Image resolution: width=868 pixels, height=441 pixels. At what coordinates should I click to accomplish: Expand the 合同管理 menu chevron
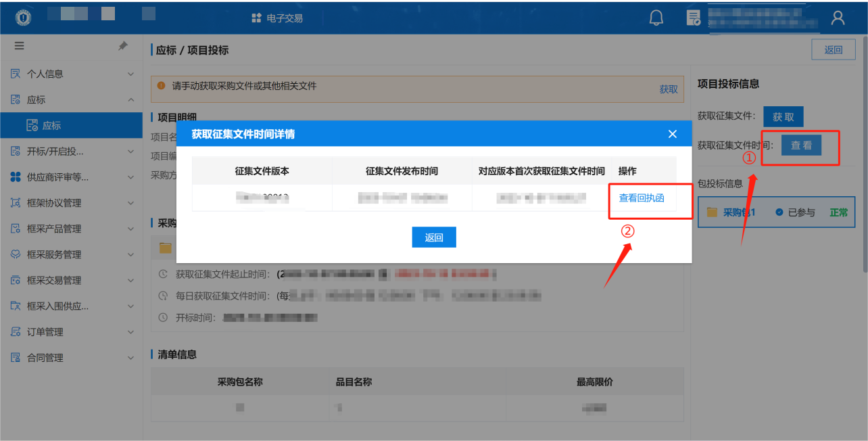pyautogui.click(x=130, y=357)
